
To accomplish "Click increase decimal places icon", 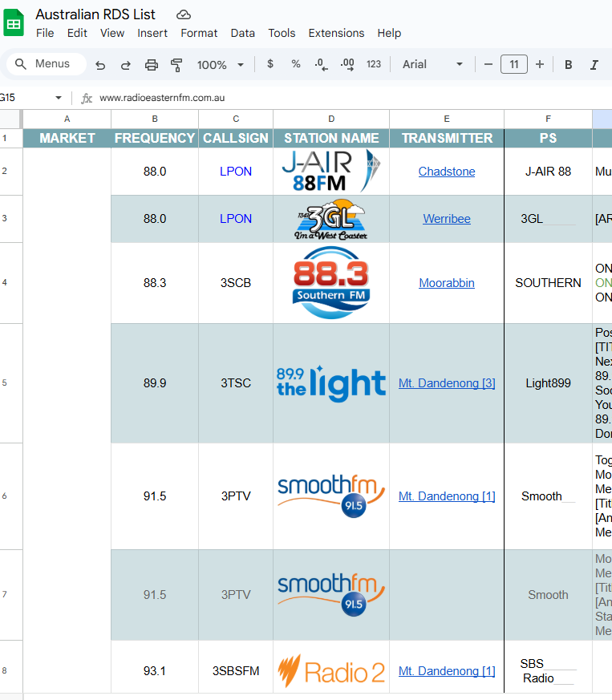I will [x=347, y=64].
